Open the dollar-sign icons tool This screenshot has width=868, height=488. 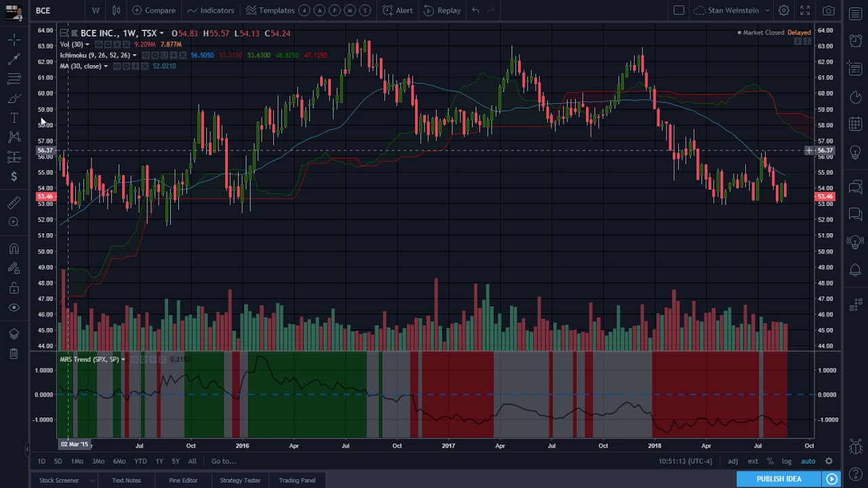click(14, 177)
